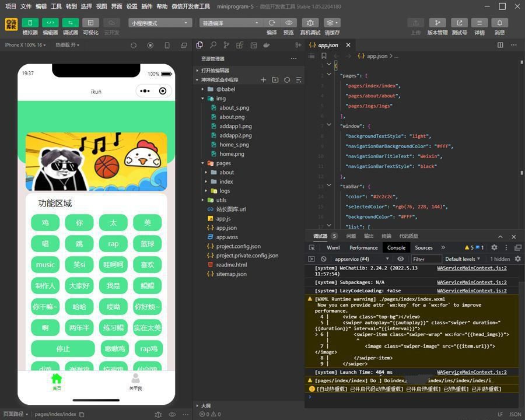Toggle the 模拟器 simulator panel

click(x=30, y=23)
